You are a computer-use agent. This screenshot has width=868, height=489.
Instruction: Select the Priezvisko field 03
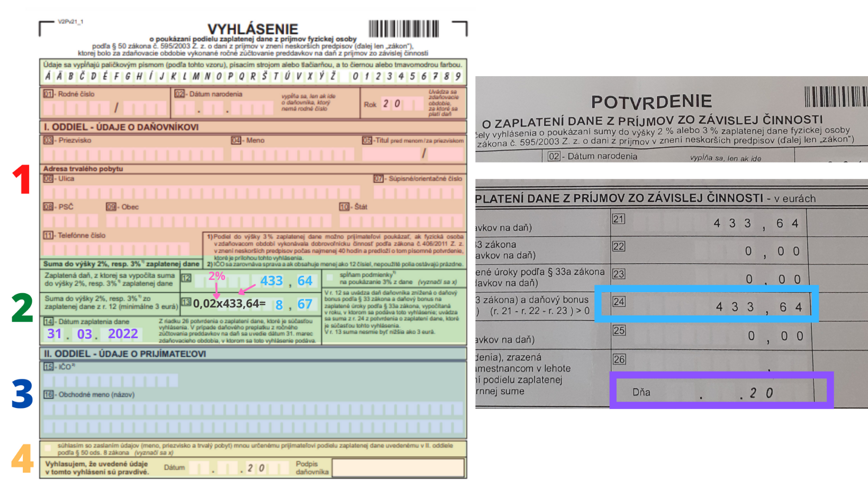(x=133, y=155)
